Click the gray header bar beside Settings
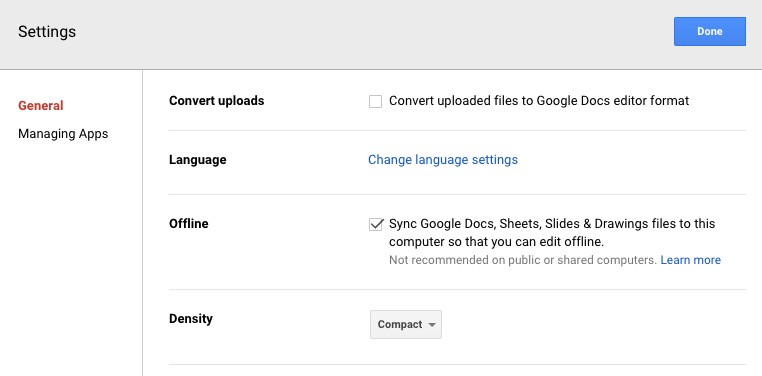The image size is (762, 376). (374, 32)
